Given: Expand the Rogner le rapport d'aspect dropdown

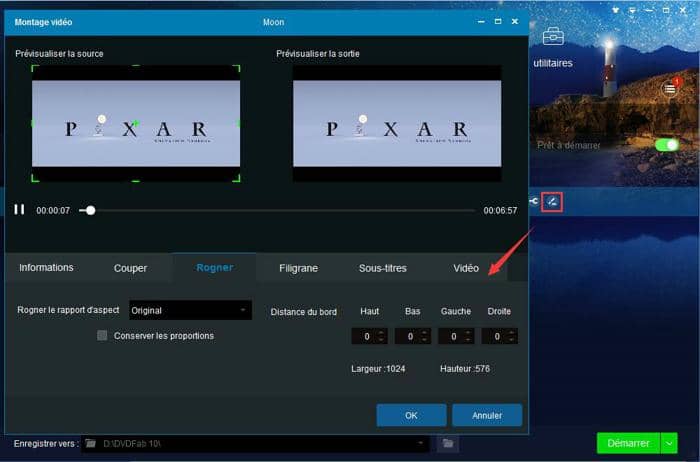Looking at the screenshot, I should pos(191,310).
